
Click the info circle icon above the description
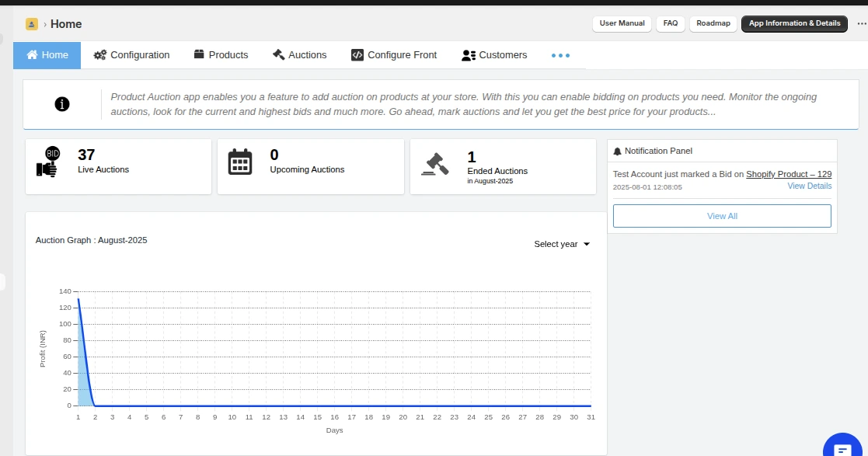[x=62, y=103]
